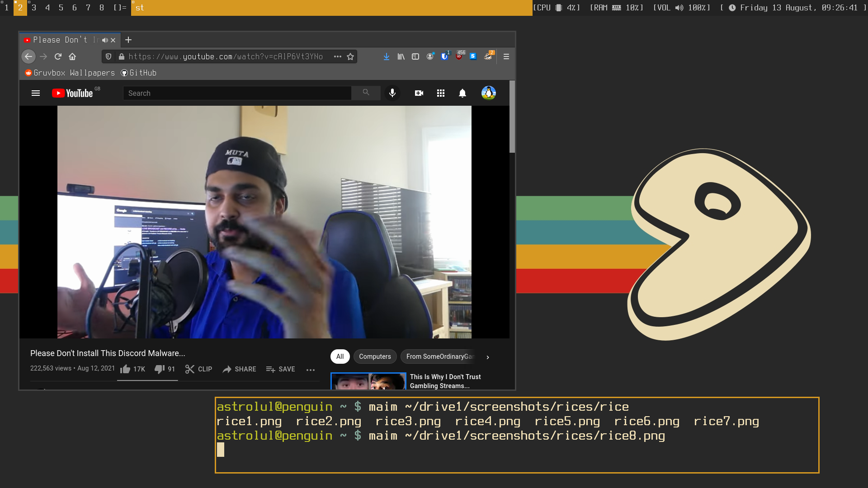Mute the tab with the speaker icon
The width and height of the screenshot is (868, 488).
coord(105,40)
